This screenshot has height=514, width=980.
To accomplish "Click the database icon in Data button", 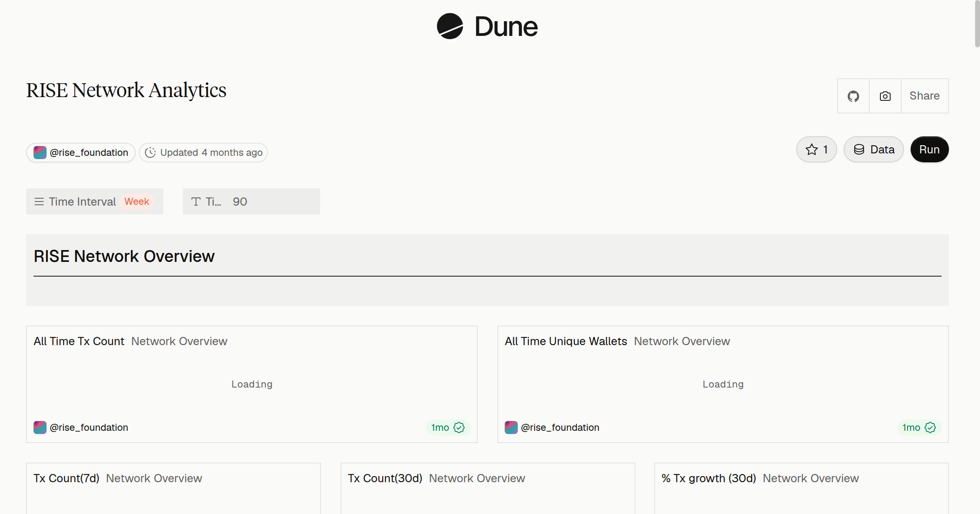I will [859, 149].
